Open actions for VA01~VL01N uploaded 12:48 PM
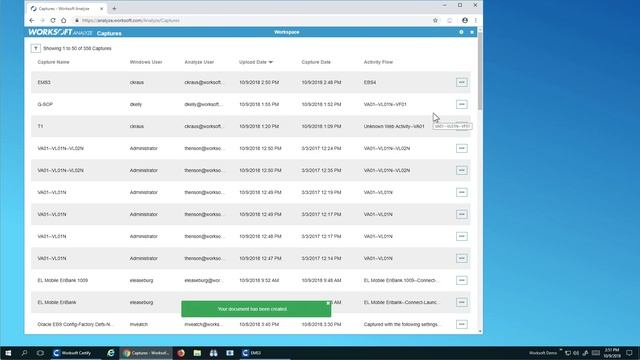The height and width of the screenshot is (360, 640). click(x=462, y=237)
